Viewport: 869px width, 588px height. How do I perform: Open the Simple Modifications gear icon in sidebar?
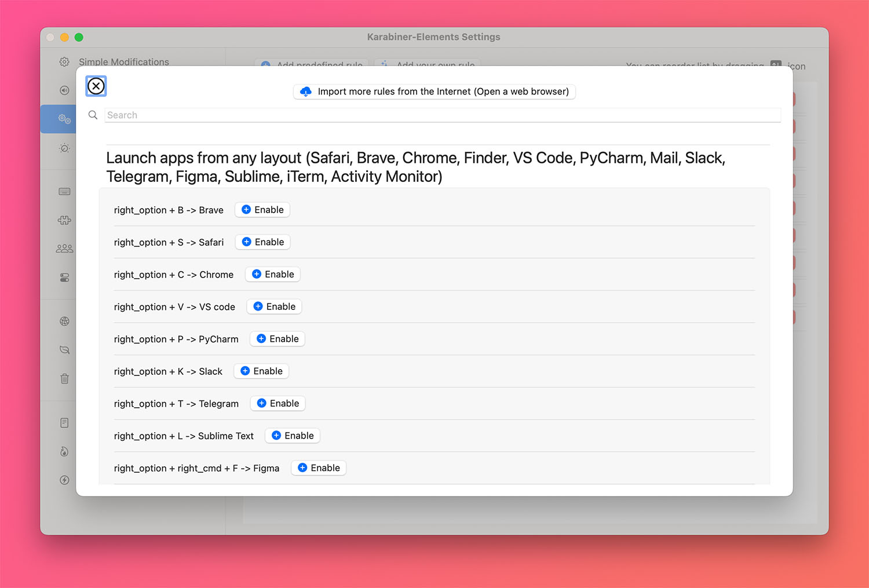pyautogui.click(x=64, y=62)
